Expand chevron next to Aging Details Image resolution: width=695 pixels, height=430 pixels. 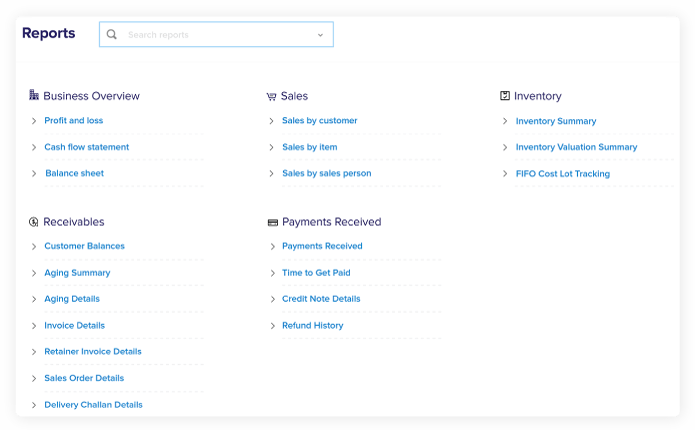coord(34,299)
